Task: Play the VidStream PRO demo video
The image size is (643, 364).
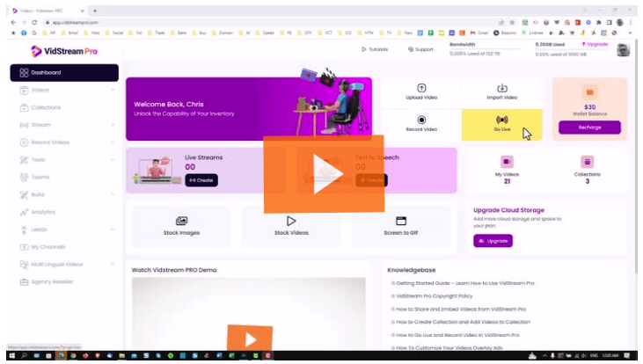Action: [250, 339]
